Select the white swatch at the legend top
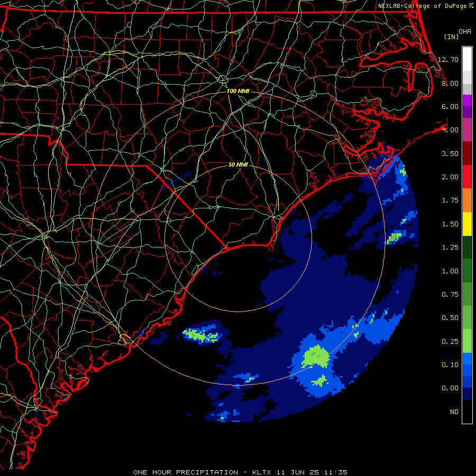The height and width of the screenshot is (476, 476). [467, 59]
